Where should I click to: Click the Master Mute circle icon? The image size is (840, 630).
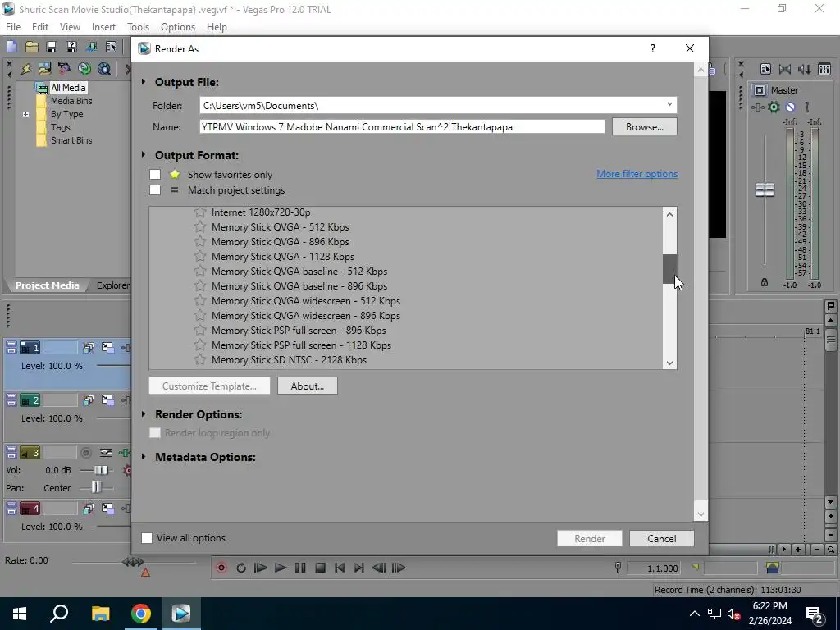790,107
